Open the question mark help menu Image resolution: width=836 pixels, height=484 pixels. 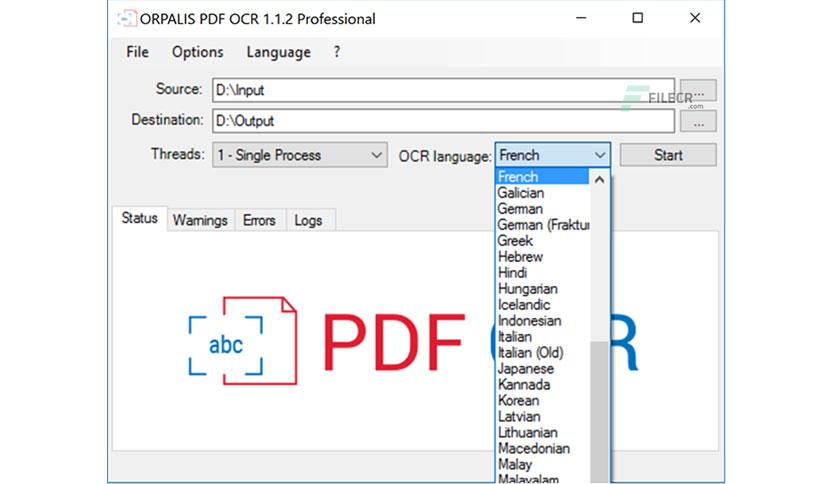click(336, 52)
